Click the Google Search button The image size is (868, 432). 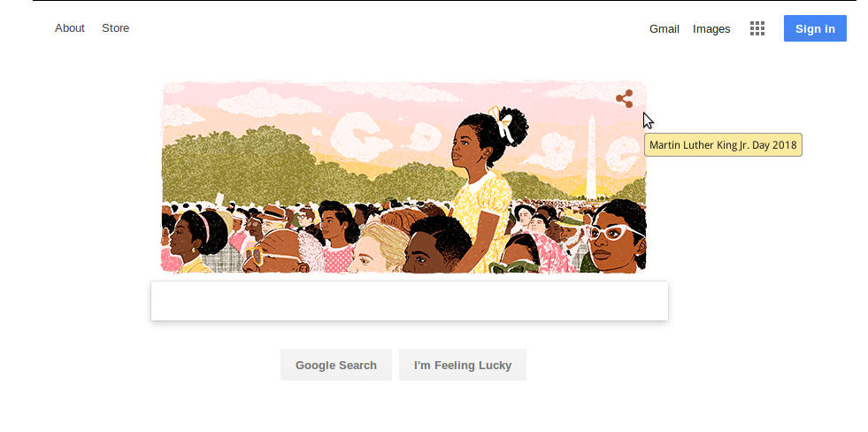[336, 365]
